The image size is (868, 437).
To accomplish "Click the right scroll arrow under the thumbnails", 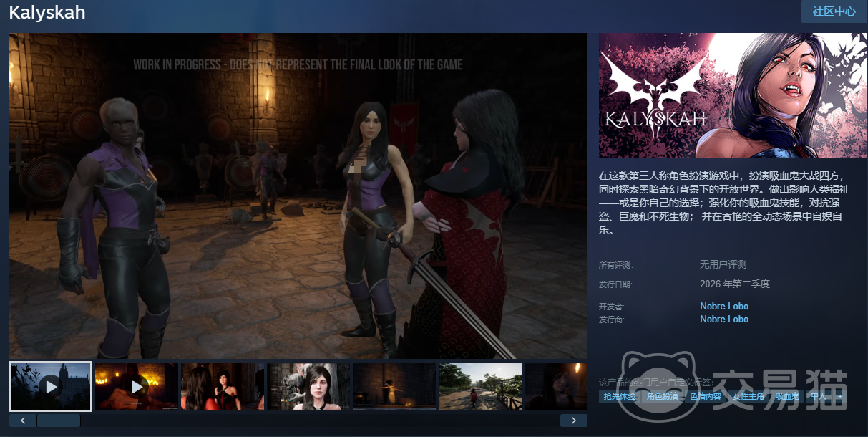I will [x=573, y=421].
